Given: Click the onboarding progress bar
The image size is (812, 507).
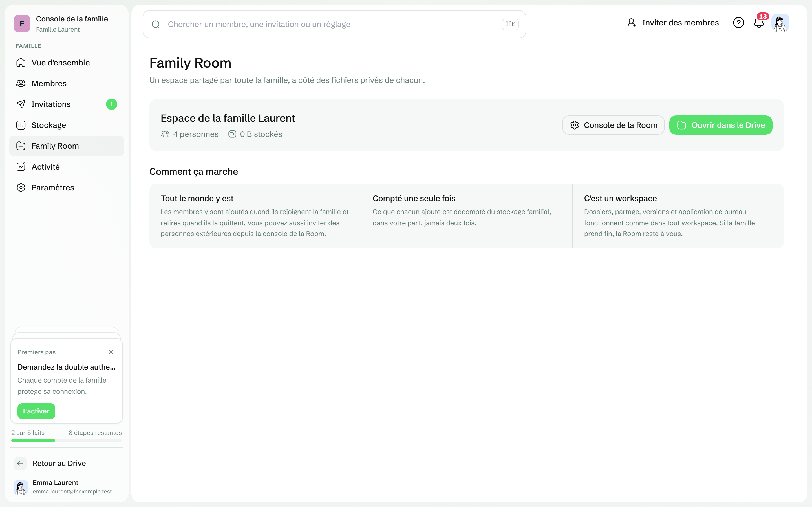Looking at the screenshot, I should [x=67, y=440].
